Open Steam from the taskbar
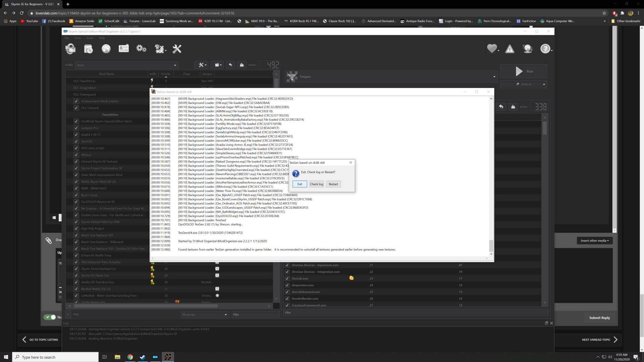 (x=143, y=357)
